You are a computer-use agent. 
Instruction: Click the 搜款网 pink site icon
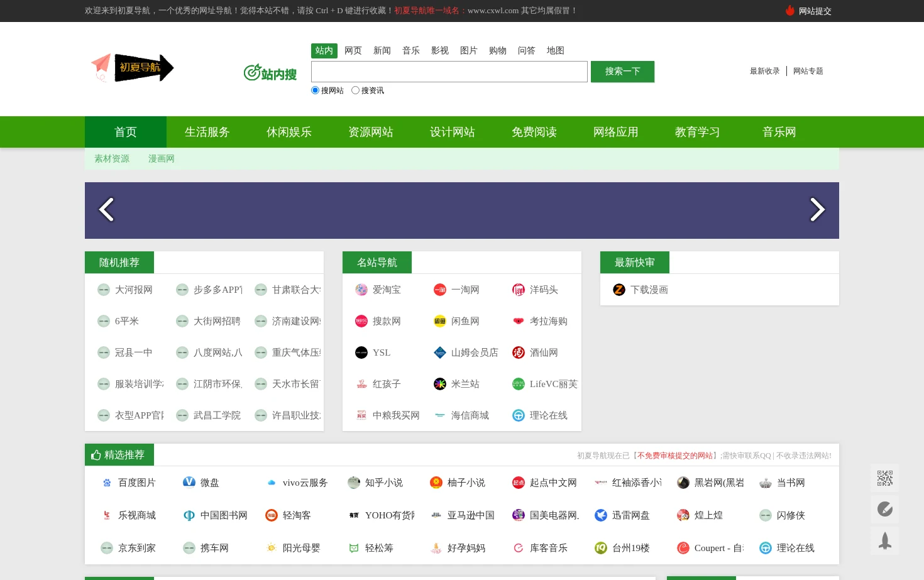[361, 321]
